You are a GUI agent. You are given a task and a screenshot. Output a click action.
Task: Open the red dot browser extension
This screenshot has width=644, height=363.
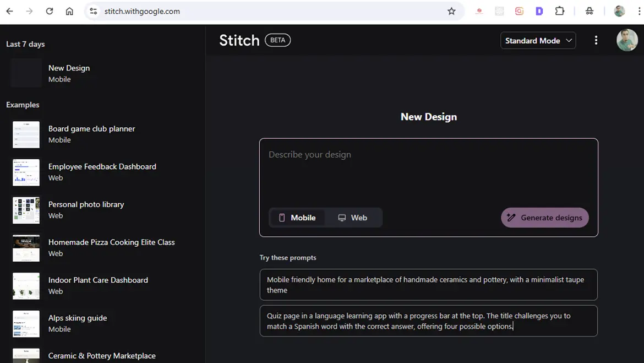(479, 11)
